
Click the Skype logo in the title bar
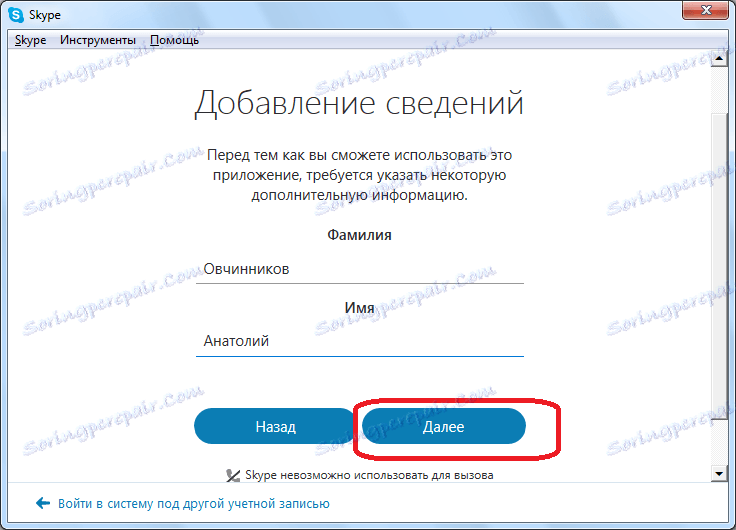16,15
